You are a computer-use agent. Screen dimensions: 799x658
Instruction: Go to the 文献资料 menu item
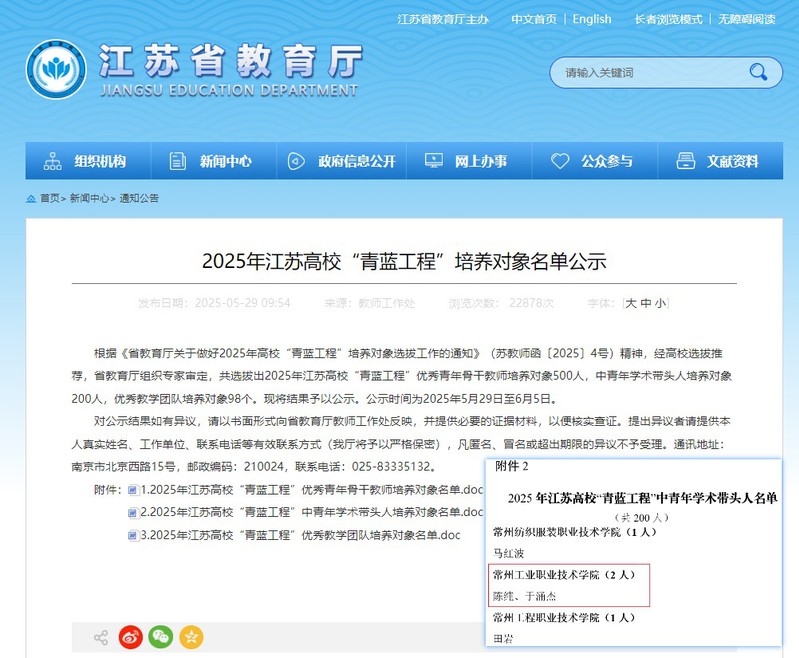coord(717,161)
